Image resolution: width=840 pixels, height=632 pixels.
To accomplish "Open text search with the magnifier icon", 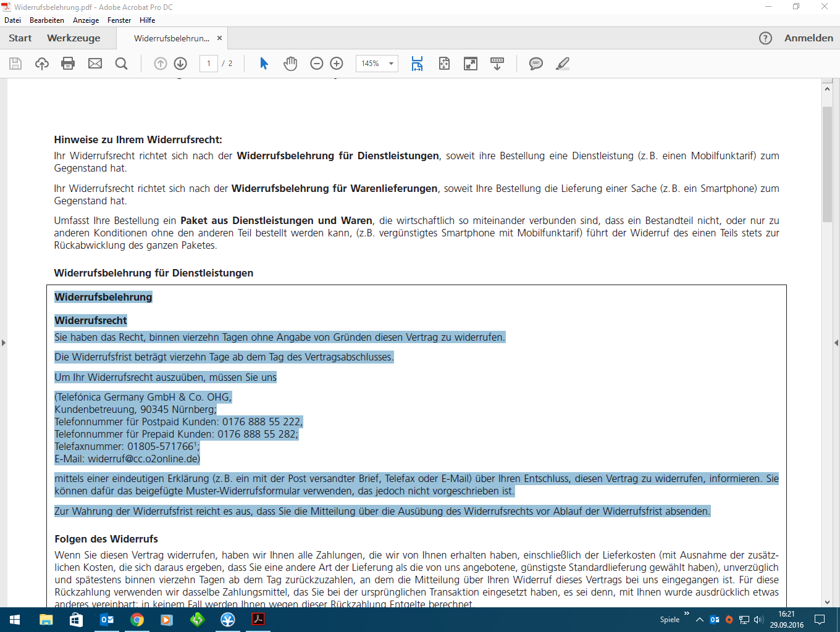I will [x=122, y=64].
